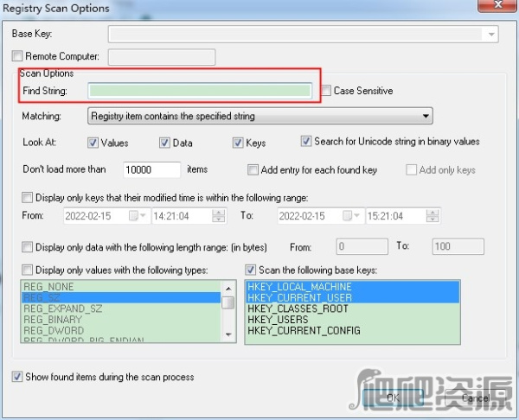
Task: Select REG_NONE in the types list
Action: click(121, 286)
